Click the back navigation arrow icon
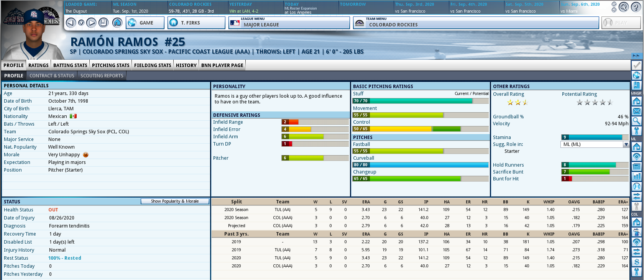This screenshot has height=280, width=644. point(71,23)
